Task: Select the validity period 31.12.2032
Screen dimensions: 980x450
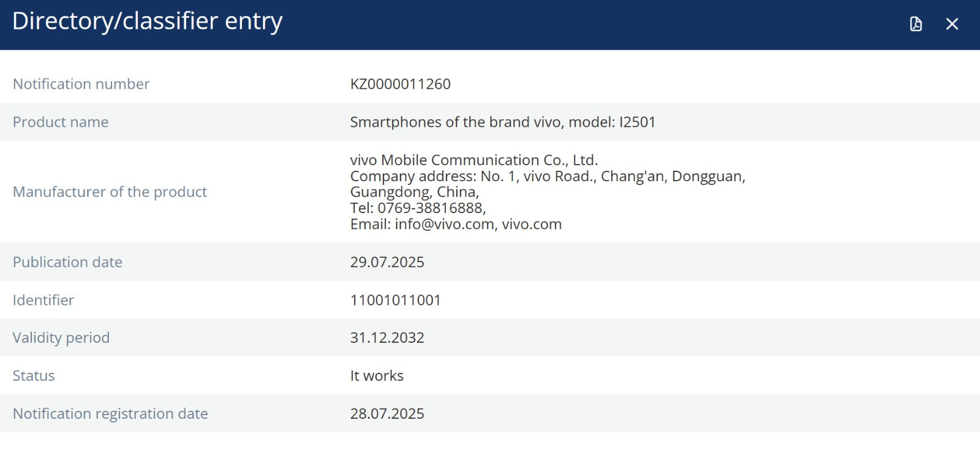Action: (x=387, y=337)
